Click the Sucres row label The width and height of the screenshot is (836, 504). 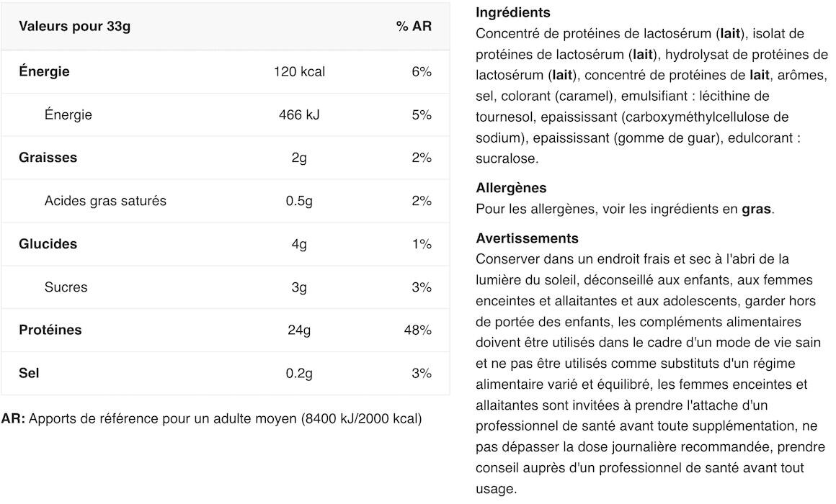coord(66,287)
